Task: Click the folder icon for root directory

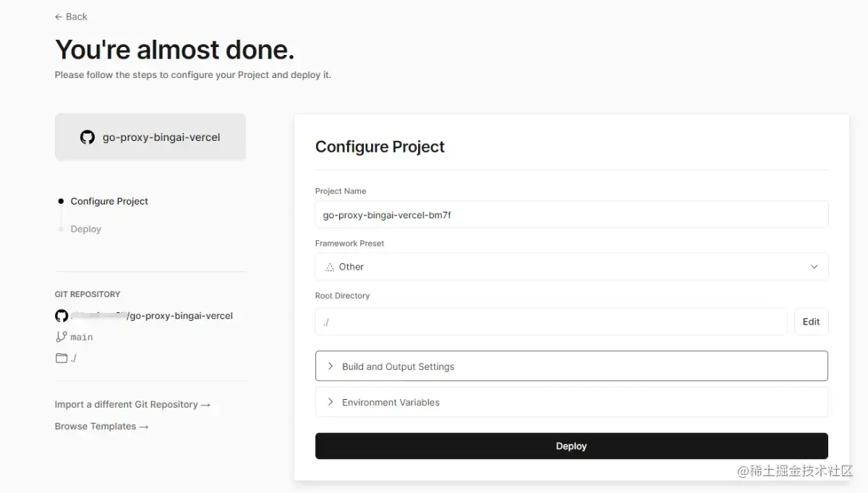Action: (61, 358)
